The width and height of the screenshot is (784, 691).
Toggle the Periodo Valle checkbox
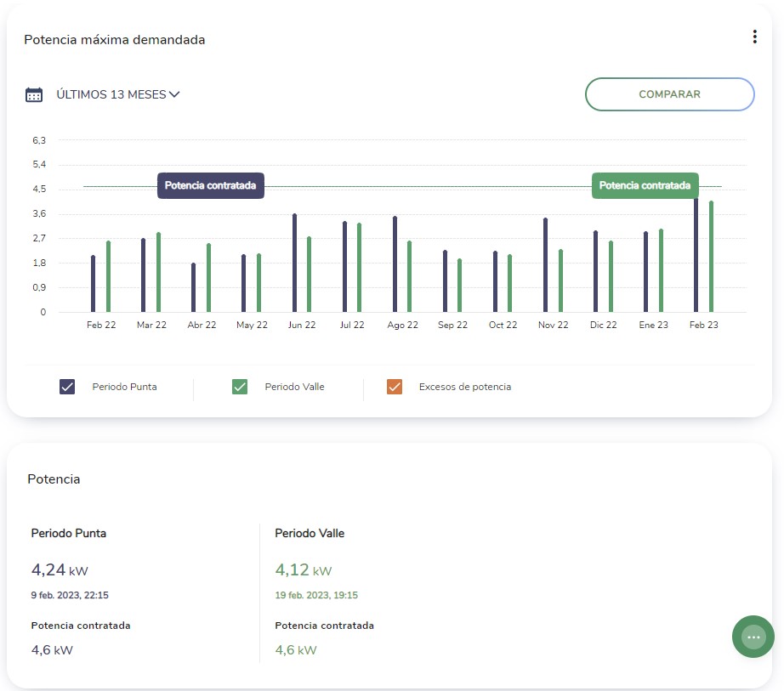pyautogui.click(x=240, y=387)
